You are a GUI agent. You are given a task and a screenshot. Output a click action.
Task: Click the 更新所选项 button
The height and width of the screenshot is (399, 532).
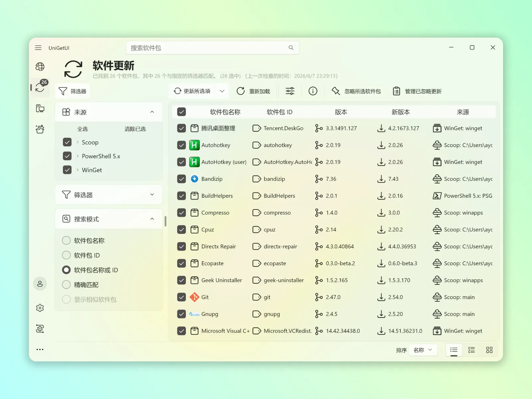coord(193,91)
